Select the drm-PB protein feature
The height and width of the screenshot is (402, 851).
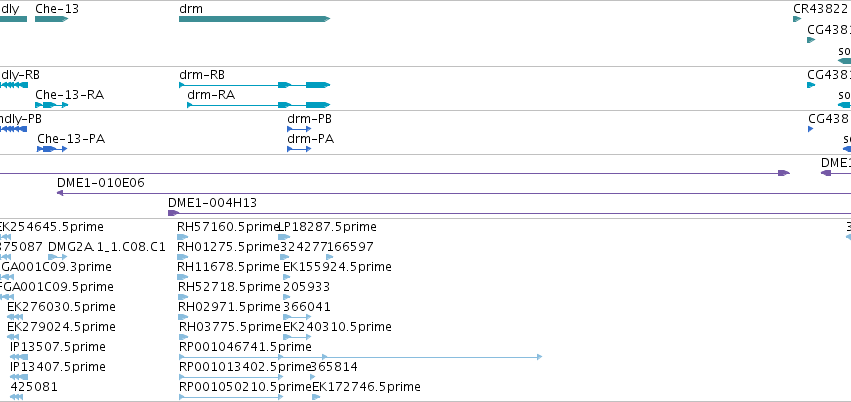(x=299, y=129)
